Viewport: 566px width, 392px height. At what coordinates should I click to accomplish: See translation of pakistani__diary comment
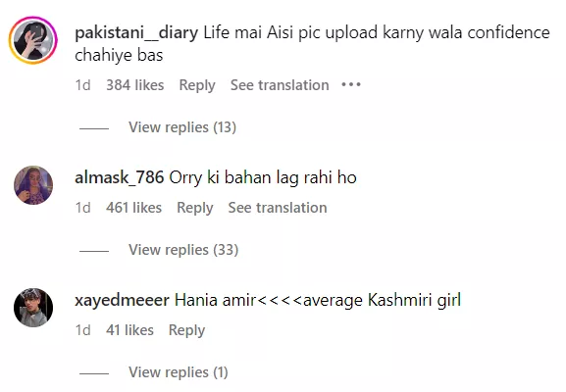[280, 85]
